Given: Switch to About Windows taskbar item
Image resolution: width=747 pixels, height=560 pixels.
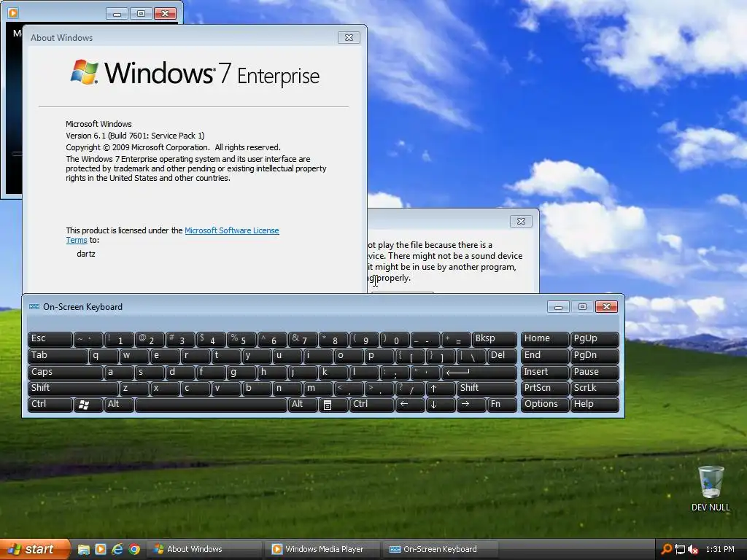Looking at the screenshot, I should point(204,549).
